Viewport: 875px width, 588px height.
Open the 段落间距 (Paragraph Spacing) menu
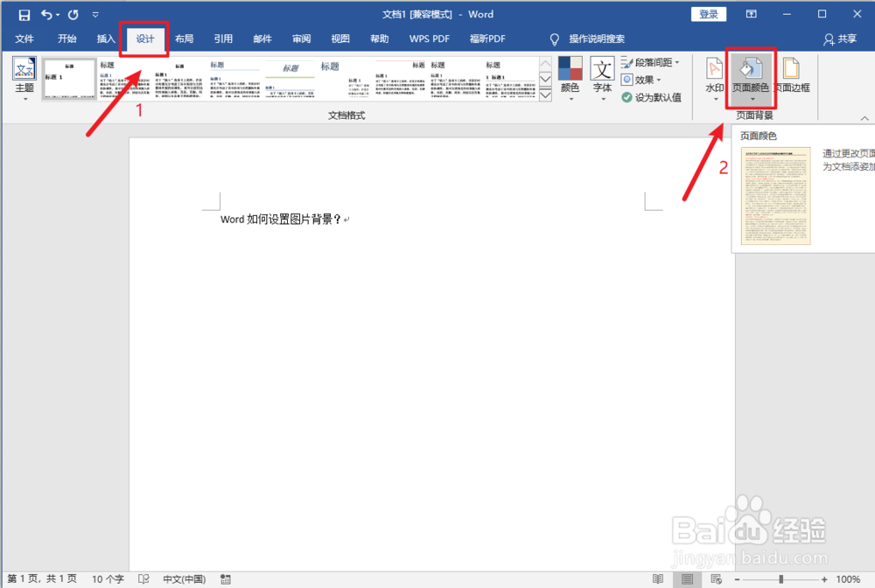point(652,62)
